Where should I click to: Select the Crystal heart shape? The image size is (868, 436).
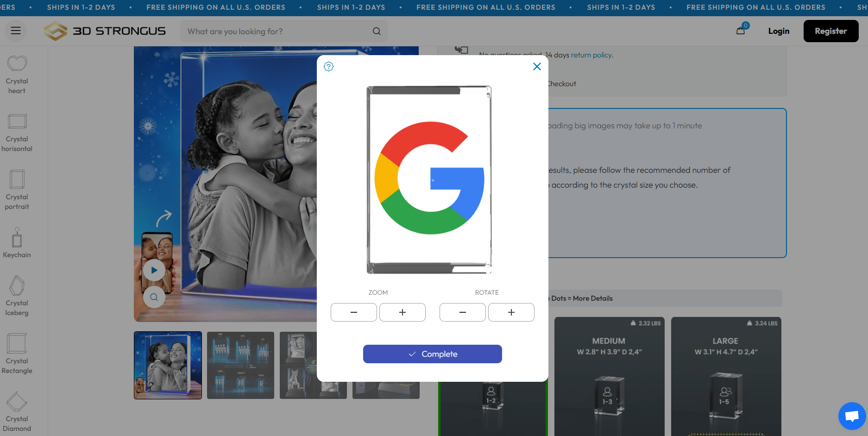(x=17, y=74)
